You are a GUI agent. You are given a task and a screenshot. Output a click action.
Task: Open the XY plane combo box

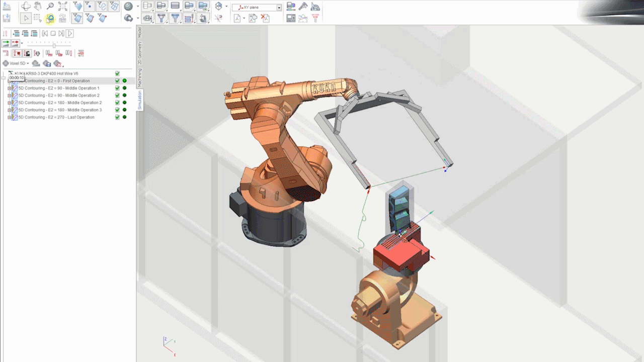[x=257, y=8]
